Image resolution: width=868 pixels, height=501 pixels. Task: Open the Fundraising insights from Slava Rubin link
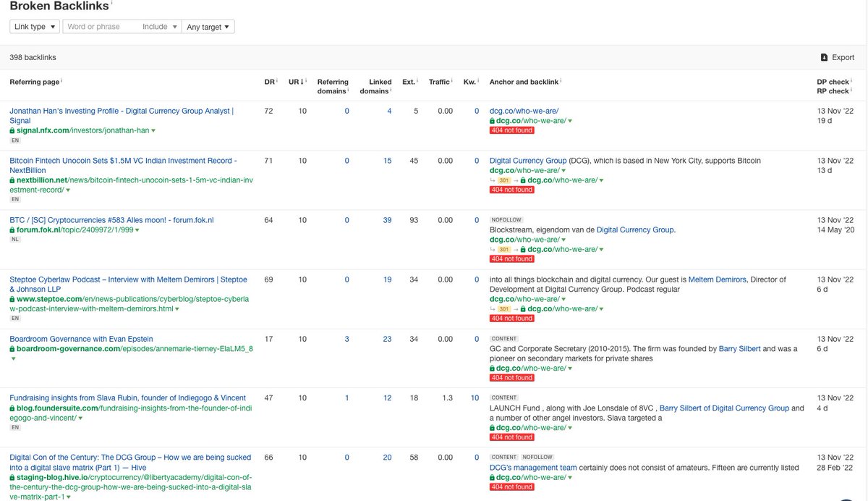(x=127, y=398)
